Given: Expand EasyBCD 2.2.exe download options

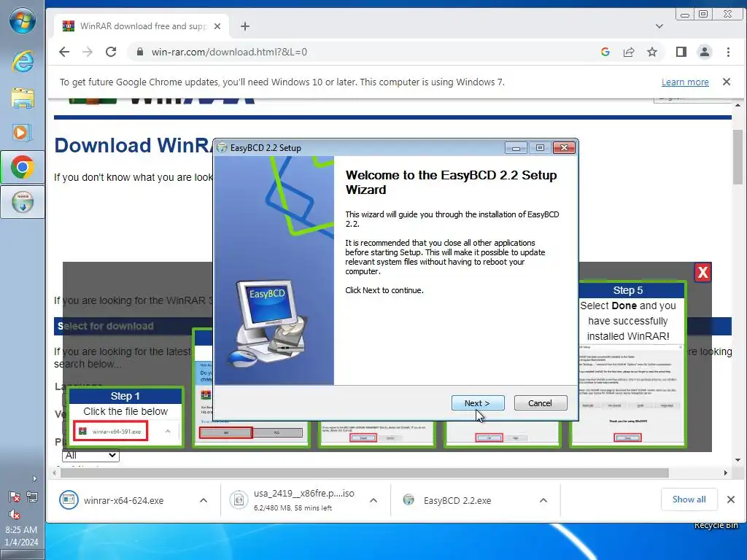Looking at the screenshot, I should 543,500.
